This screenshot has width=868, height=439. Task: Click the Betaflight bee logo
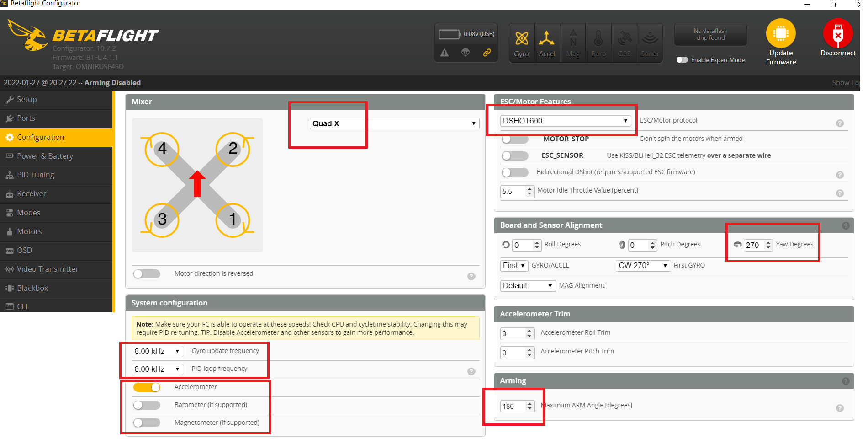[28, 35]
